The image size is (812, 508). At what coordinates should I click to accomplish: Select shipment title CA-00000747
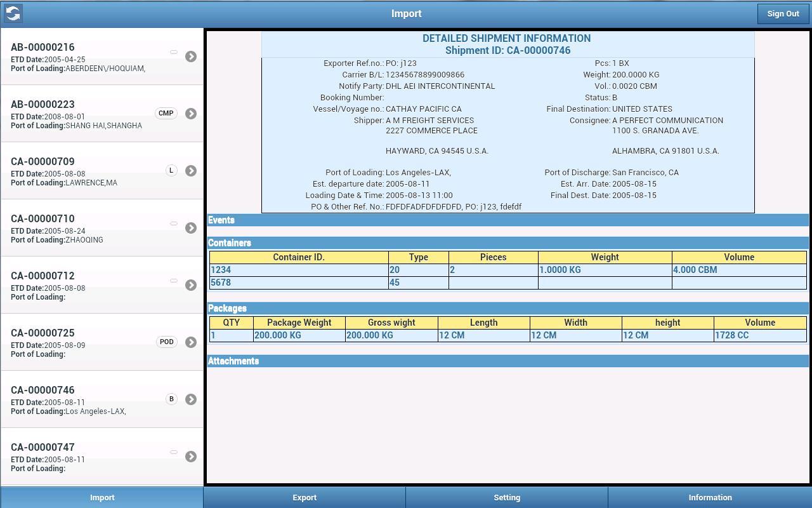43,447
